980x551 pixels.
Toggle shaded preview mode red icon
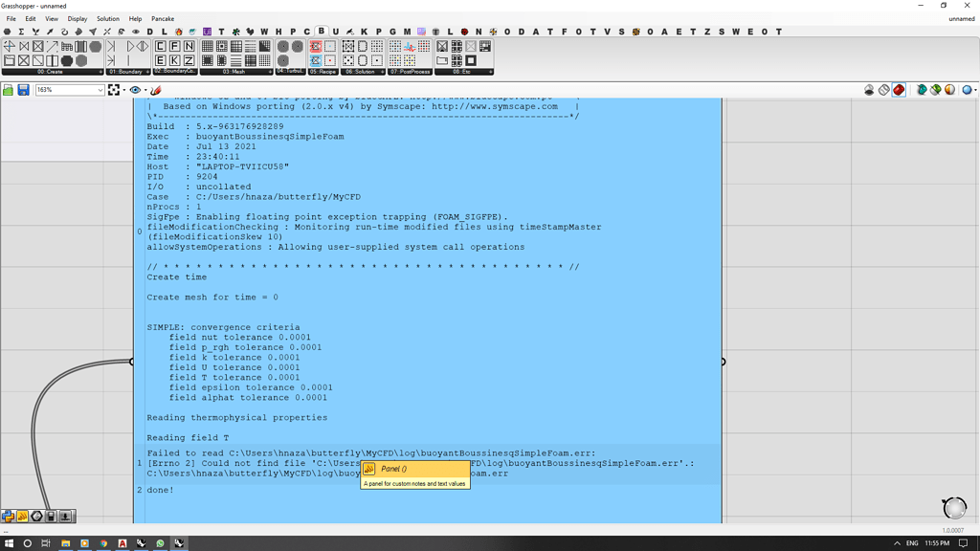click(x=899, y=90)
